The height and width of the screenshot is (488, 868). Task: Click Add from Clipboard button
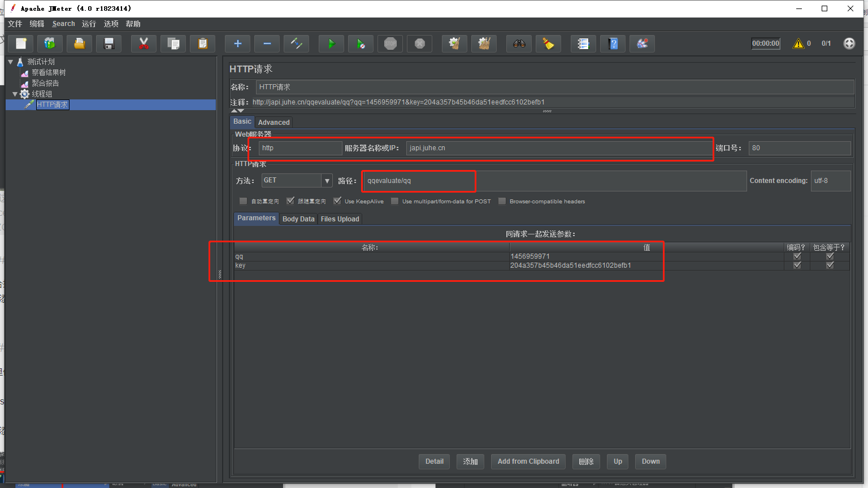tap(528, 461)
